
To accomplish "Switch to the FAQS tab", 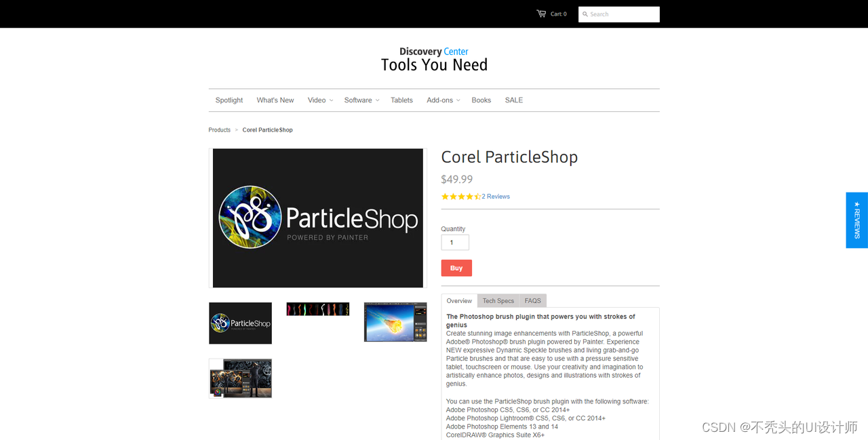I will click(x=533, y=301).
